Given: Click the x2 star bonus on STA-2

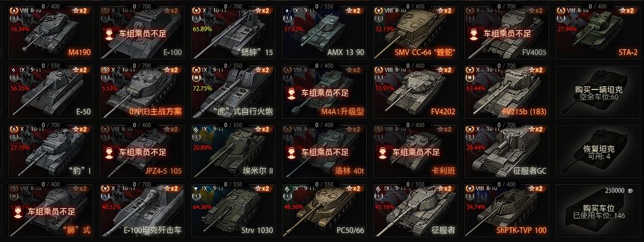Looking at the screenshot, I should [627, 11].
